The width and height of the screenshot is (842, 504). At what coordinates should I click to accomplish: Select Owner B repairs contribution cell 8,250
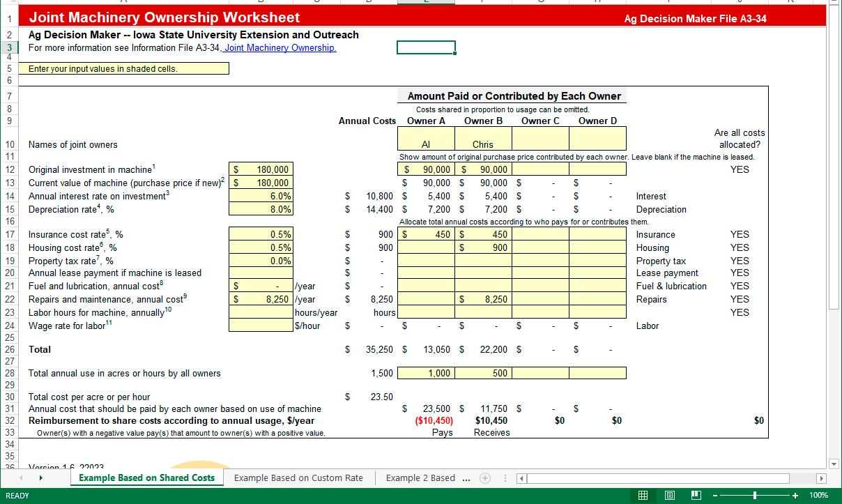click(x=483, y=299)
